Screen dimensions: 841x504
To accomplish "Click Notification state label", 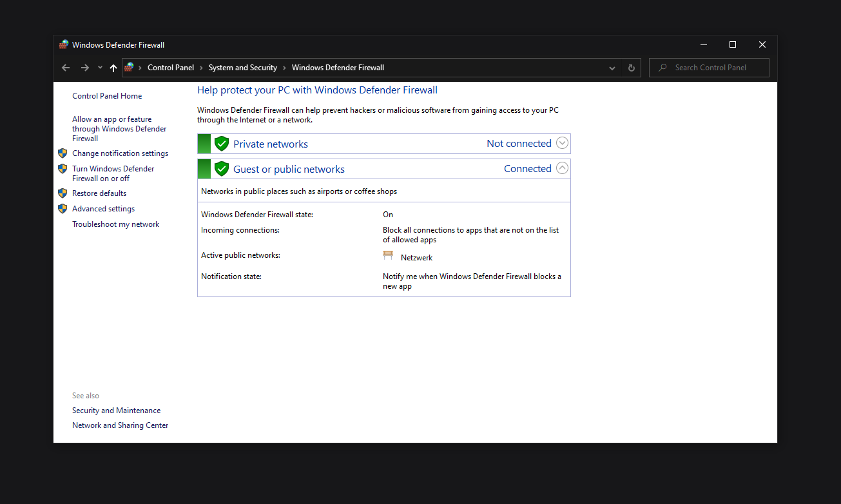I will (x=231, y=276).
